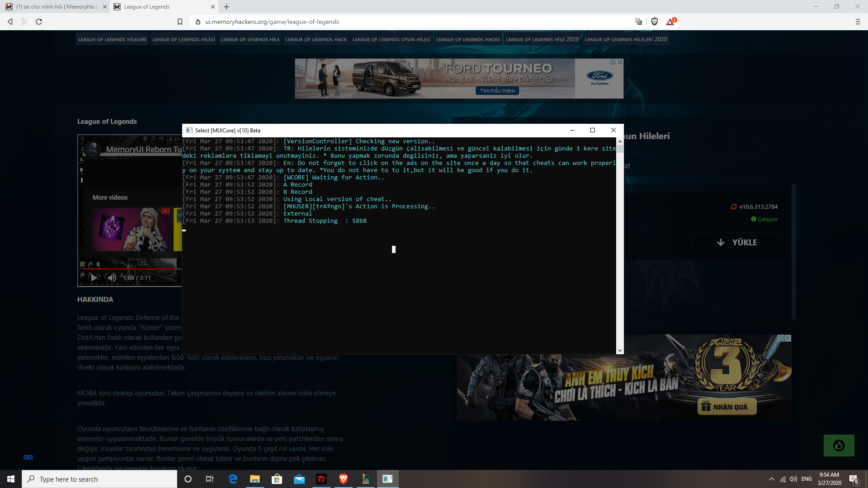The height and width of the screenshot is (488, 868).
Task: Open LEAGUE OF LEGENDS HİLE 2020 tag
Action: tap(542, 39)
